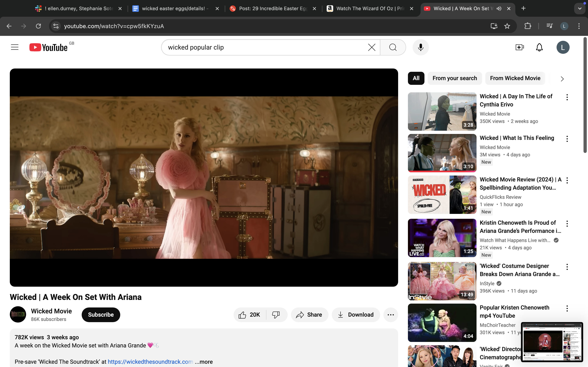
Task: Click the page vertical scrollbar
Action: [585, 95]
